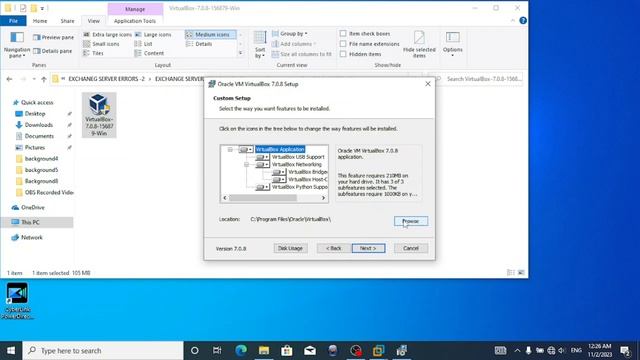
Task: Open the Sort by menu
Action: pyautogui.click(x=260, y=44)
